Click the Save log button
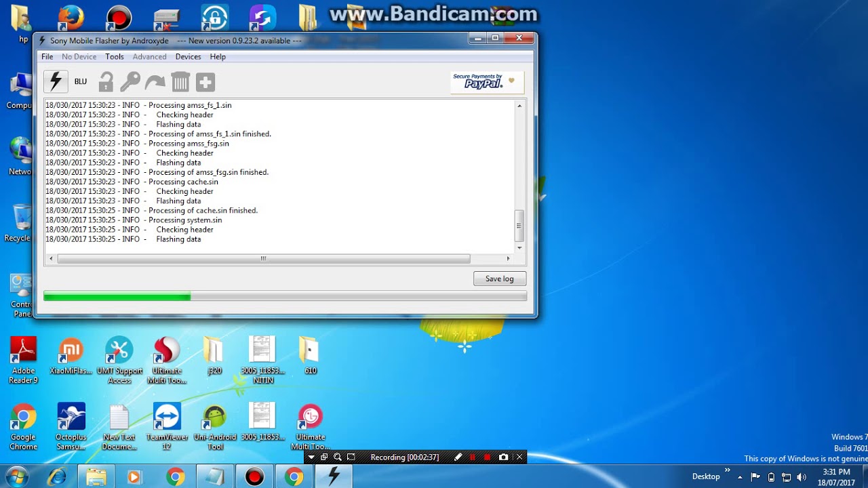The image size is (868, 488). point(500,279)
